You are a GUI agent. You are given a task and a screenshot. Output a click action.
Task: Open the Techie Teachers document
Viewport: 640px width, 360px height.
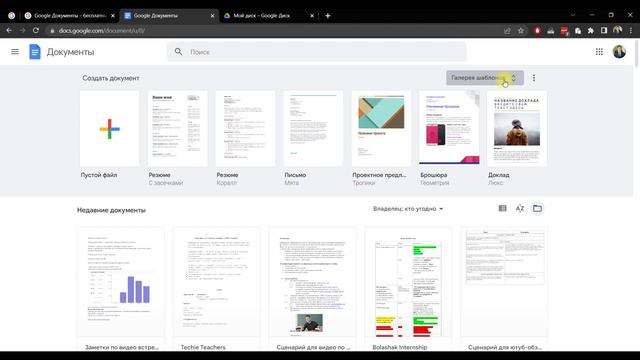(x=216, y=289)
